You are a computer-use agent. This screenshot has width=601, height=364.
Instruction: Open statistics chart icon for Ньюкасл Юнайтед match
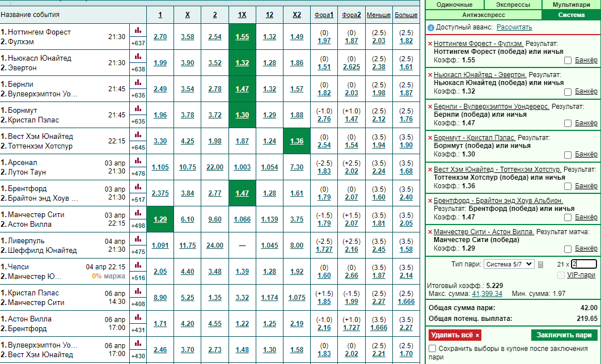coord(138,56)
